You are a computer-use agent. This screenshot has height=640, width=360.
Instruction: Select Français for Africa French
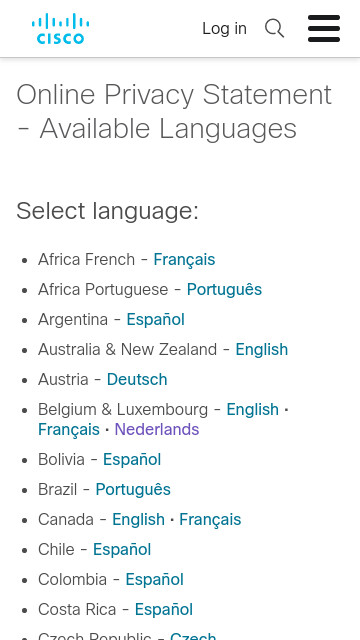tap(184, 260)
